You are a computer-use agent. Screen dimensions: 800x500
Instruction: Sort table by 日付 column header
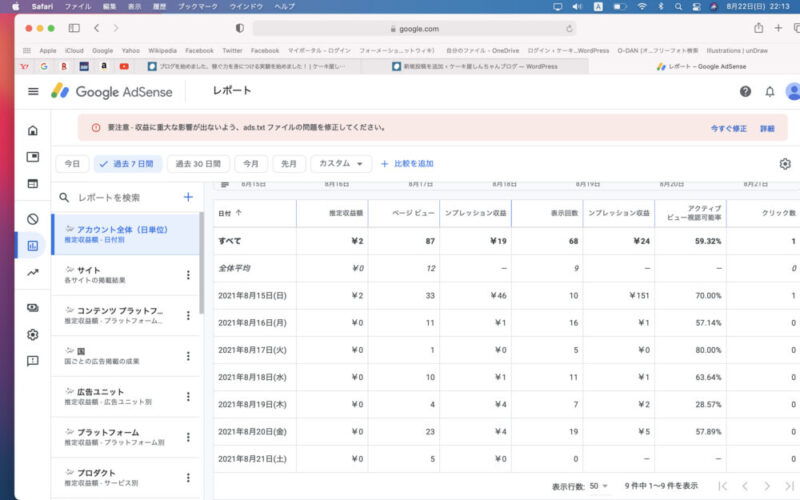point(230,213)
